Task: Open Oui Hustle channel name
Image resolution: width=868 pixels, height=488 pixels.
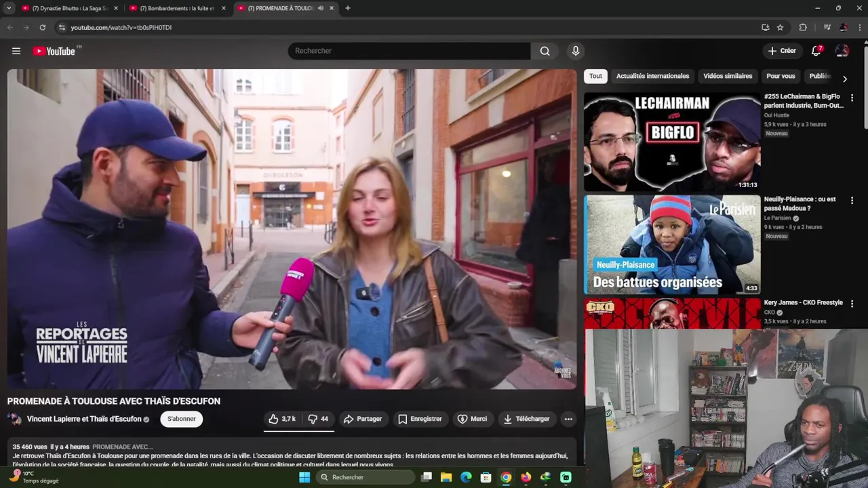Action: (776, 115)
